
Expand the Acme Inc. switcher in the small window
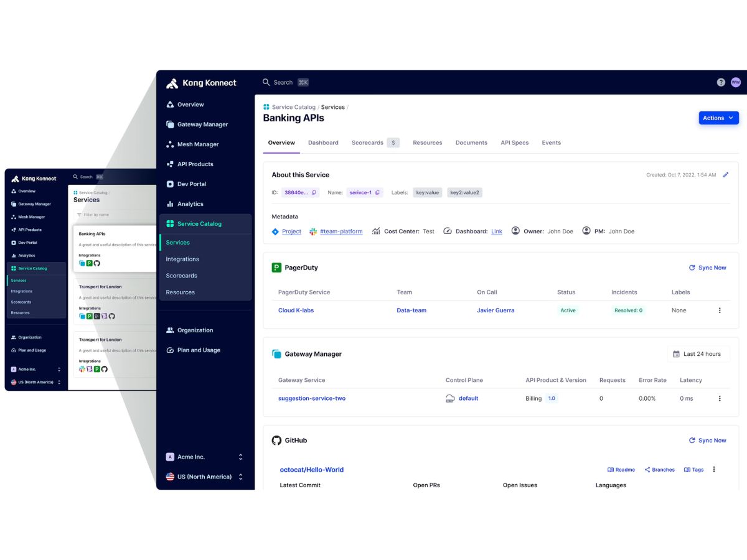(x=59, y=370)
